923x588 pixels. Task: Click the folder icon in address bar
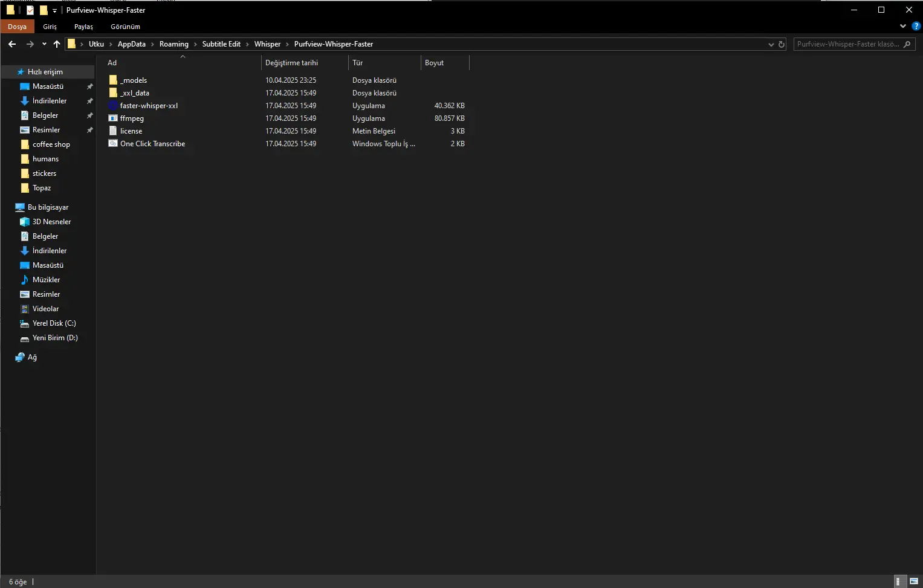coord(71,44)
